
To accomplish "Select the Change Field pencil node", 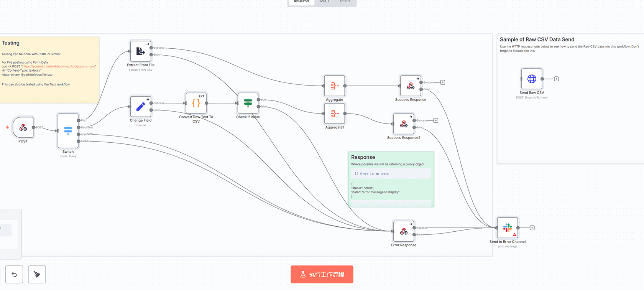I will pyautogui.click(x=141, y=106).
